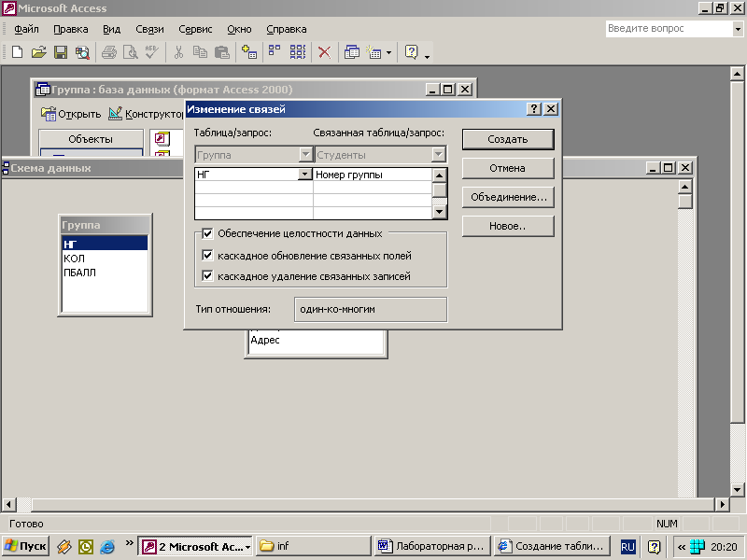Viewport: 747px width, 560px height.
Task: Open a file with the folder icon
Action: pyautogui.click(x=38, y=52)
